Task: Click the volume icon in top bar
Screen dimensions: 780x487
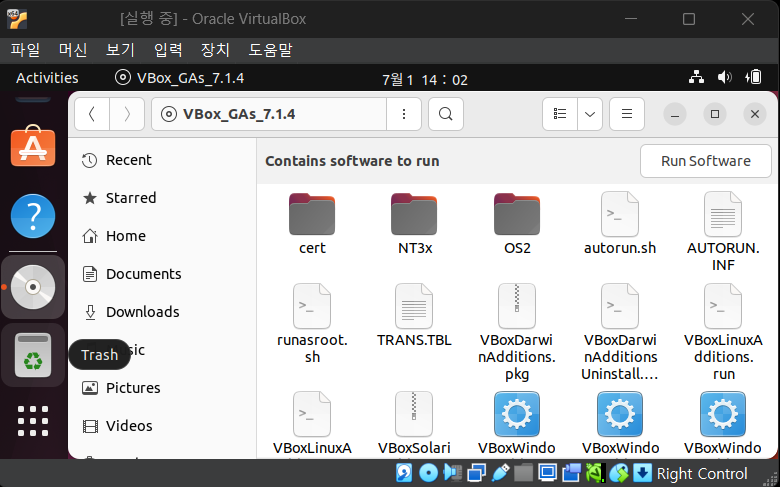Action: 724,77
